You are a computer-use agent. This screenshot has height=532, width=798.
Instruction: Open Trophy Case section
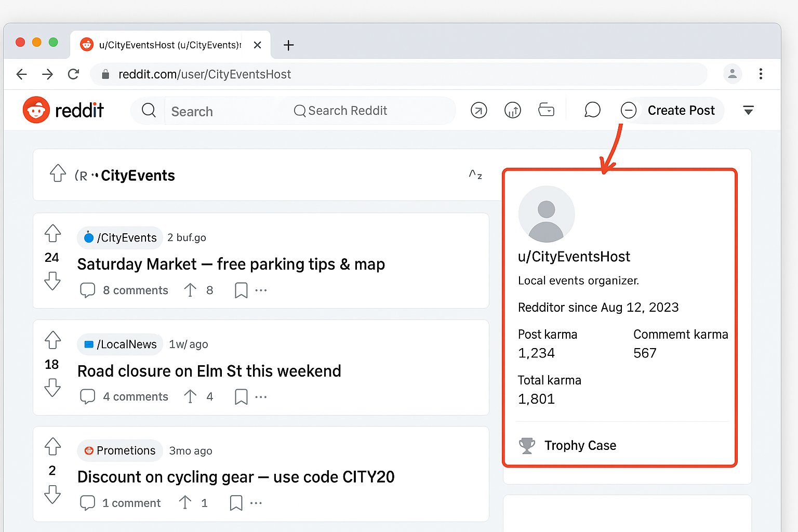580,446
